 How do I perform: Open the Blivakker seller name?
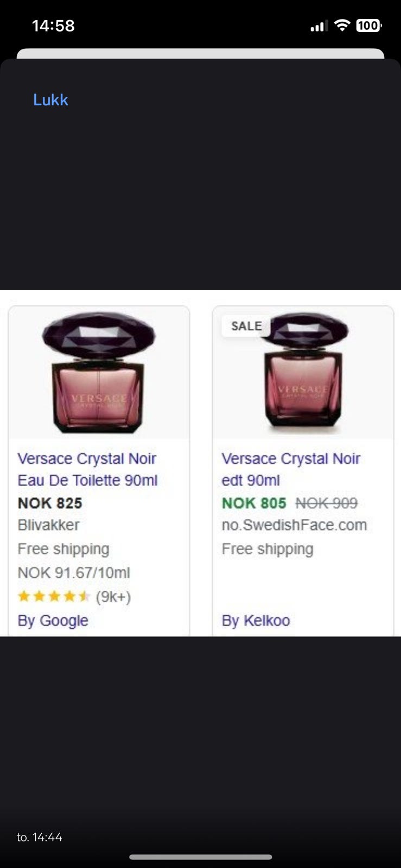point(48,525)
